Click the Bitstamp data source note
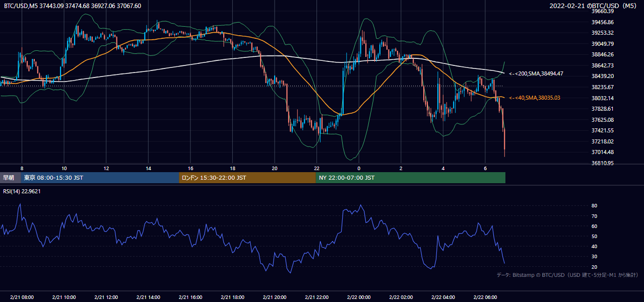This screenshot has width=644, height=302. [x=567, y=275]
